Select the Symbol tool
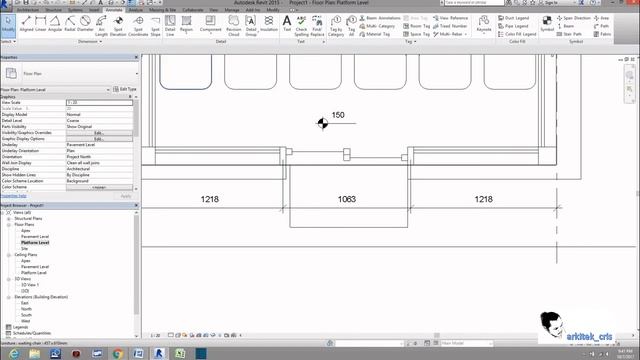Image resolution: width=640 pixels, height=360 pixels. (547, 24)
